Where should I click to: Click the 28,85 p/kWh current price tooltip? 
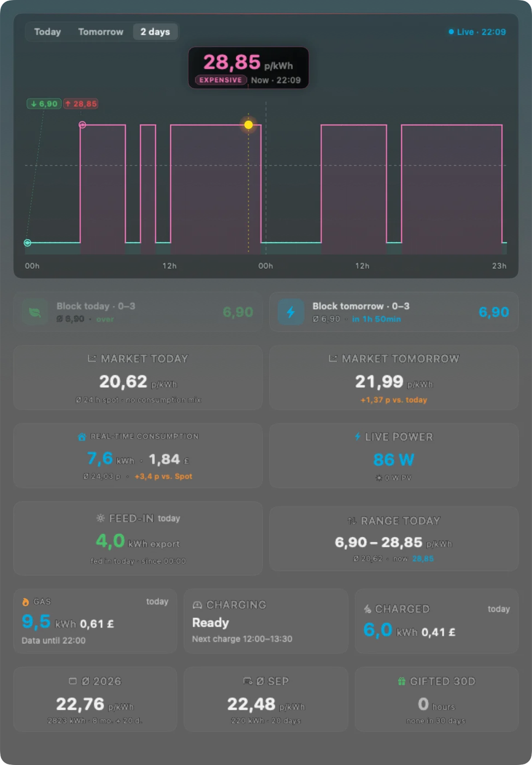point(249,68)
